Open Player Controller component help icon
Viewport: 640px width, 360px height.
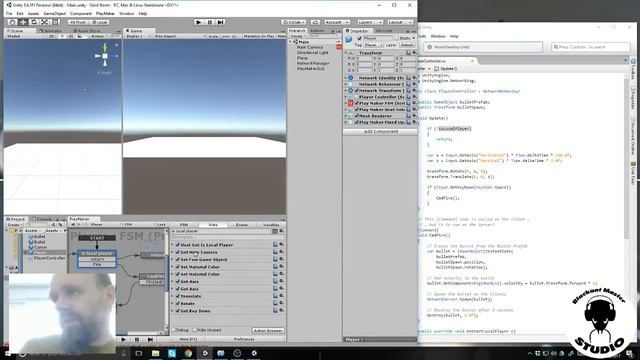(x=408, y=97)
